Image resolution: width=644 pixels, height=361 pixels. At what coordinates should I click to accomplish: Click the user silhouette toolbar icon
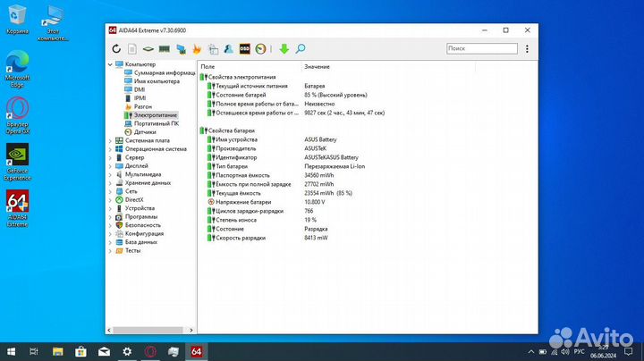tap(228, 49)
